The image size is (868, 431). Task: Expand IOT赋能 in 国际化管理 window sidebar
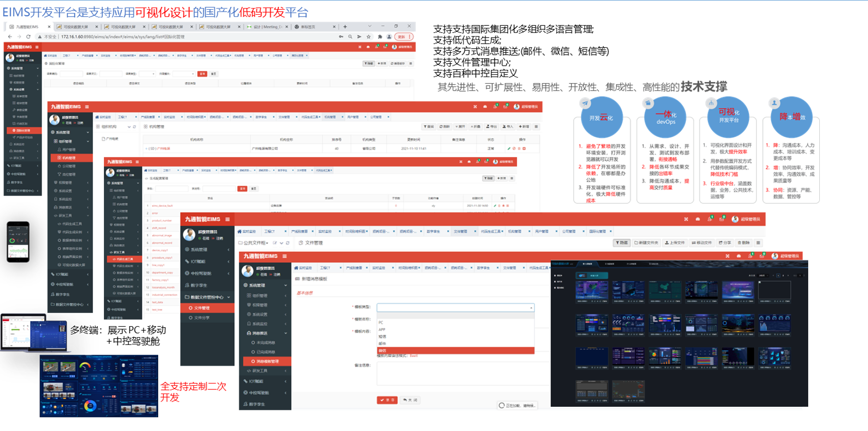[x=24, y=166]
